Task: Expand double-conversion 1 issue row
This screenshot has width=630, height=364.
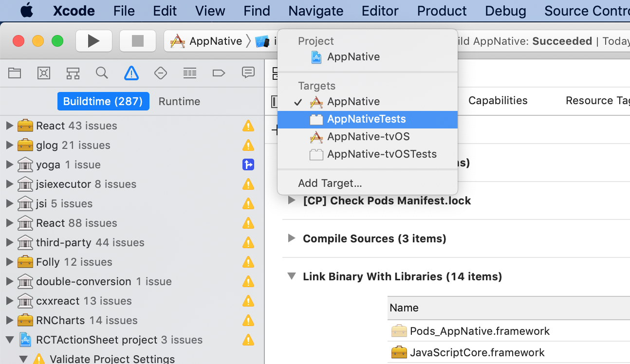Action: coord(9,281)
